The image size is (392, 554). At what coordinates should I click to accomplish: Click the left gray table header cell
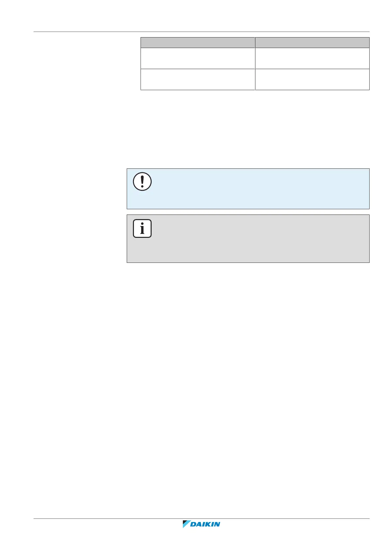pos(197,42)
